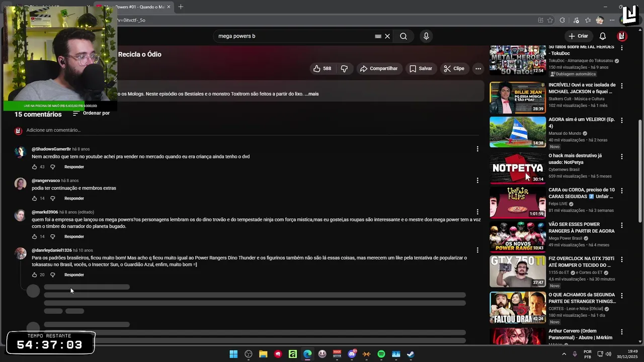644x362 pixels.
Task: Open options menu for @rangervasco comment
Action: [x=477, y=180]
